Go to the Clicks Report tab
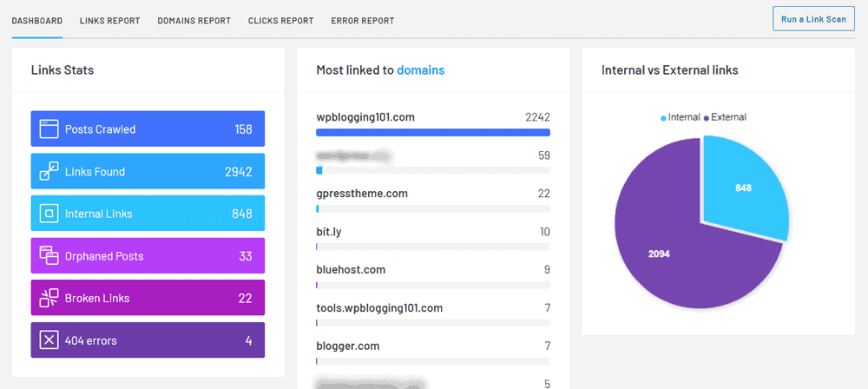 (x=280, y=21)
